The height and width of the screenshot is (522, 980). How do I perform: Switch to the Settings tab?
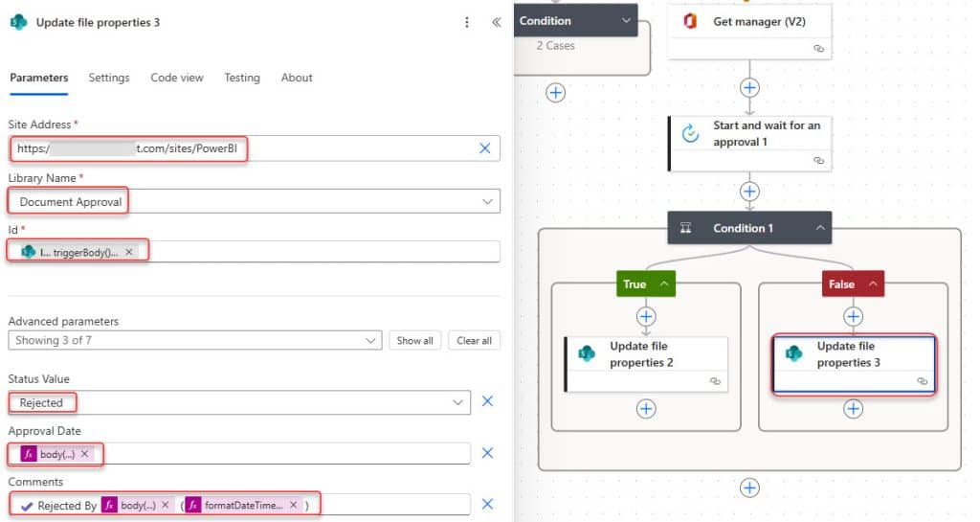[x=109, y=78]
